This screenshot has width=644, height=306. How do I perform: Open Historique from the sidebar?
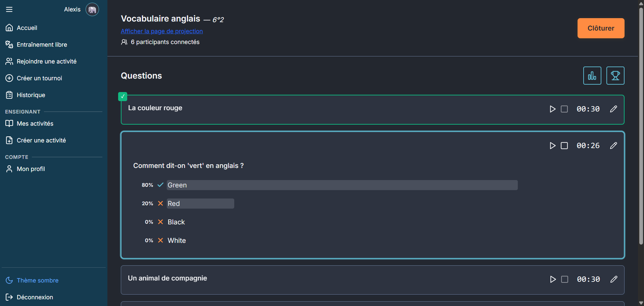(31, 95)
